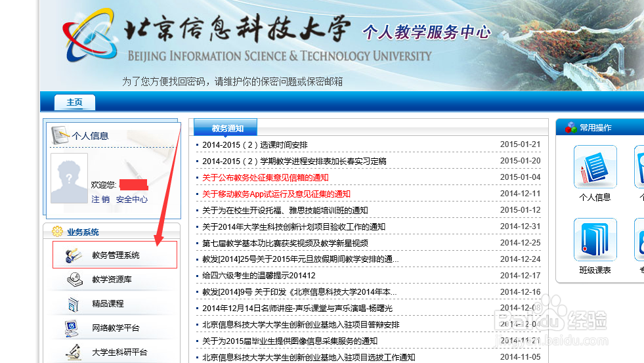The height and width of the screenshot is (363, 644).
Task: Open notice 给四六级考生的温馨提示201412
Action: click(259, 276)
